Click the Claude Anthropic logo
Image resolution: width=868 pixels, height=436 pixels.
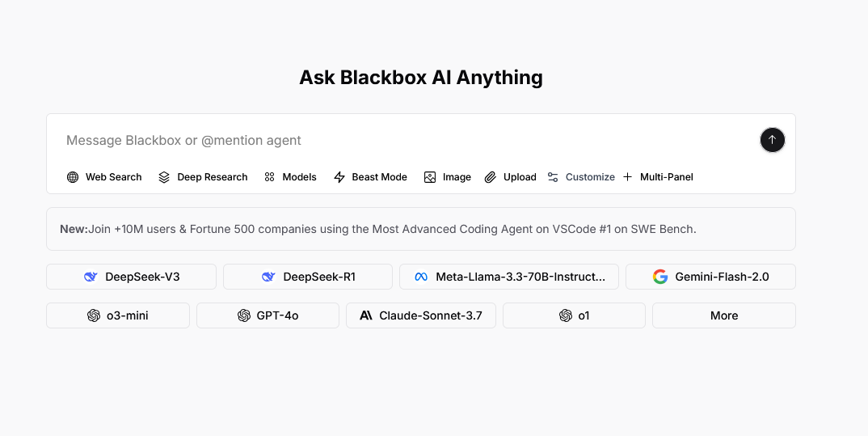tap(366, 315)
